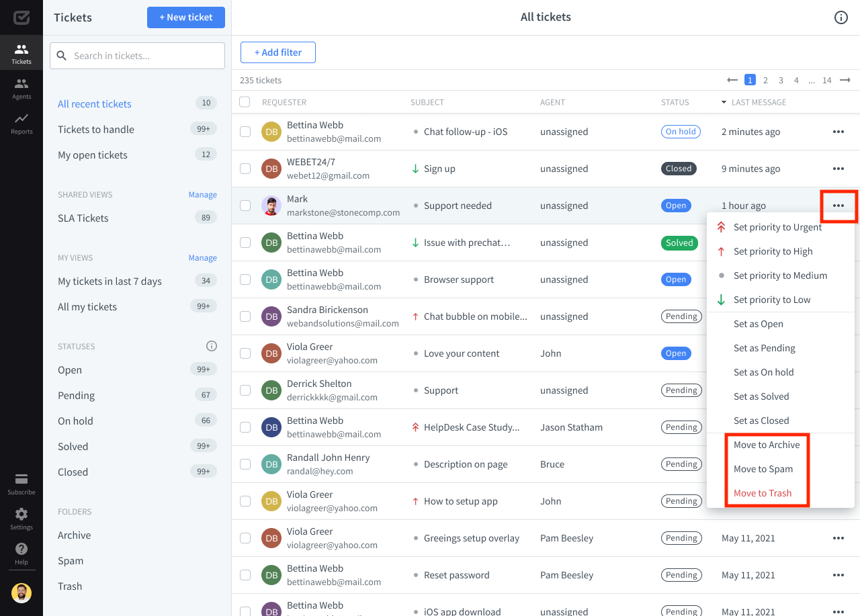Go to page 2 of tickets
This screenshot has width=860, height=616.
(765, 80)
